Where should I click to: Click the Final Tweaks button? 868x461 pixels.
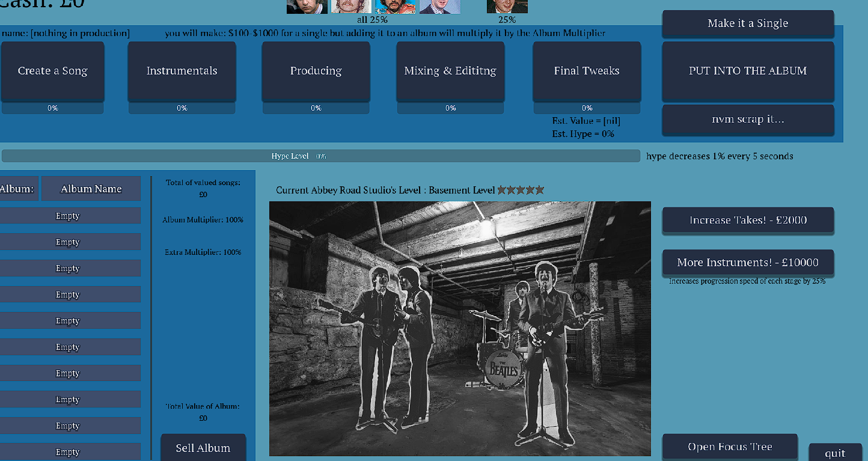[587, 71]
